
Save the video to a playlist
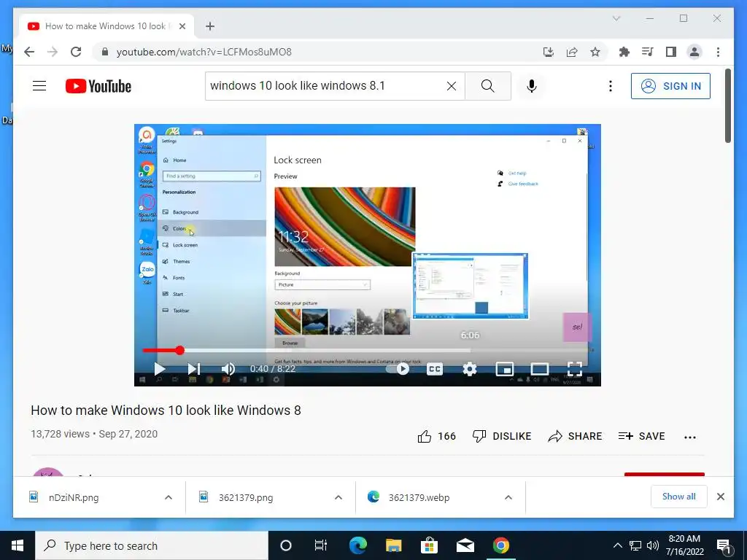(641, 436)
